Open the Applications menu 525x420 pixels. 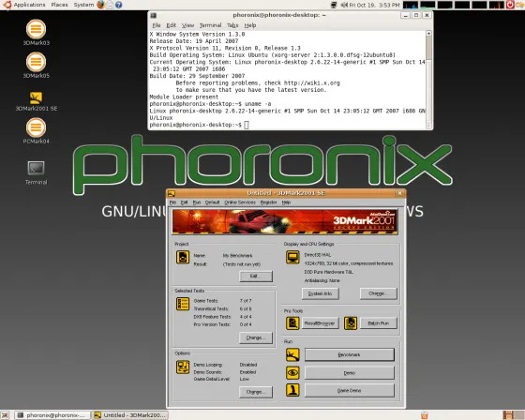point(29,5)
